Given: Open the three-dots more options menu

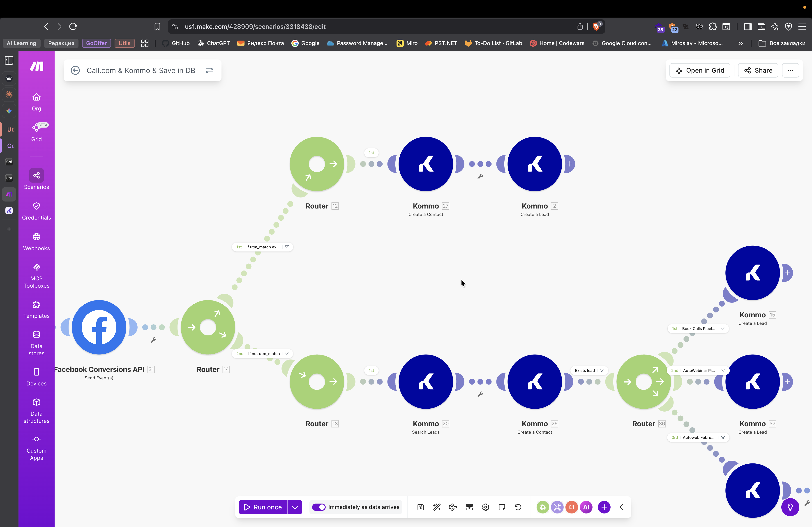Looking at the screenshot, I should (x=791, y=70).
